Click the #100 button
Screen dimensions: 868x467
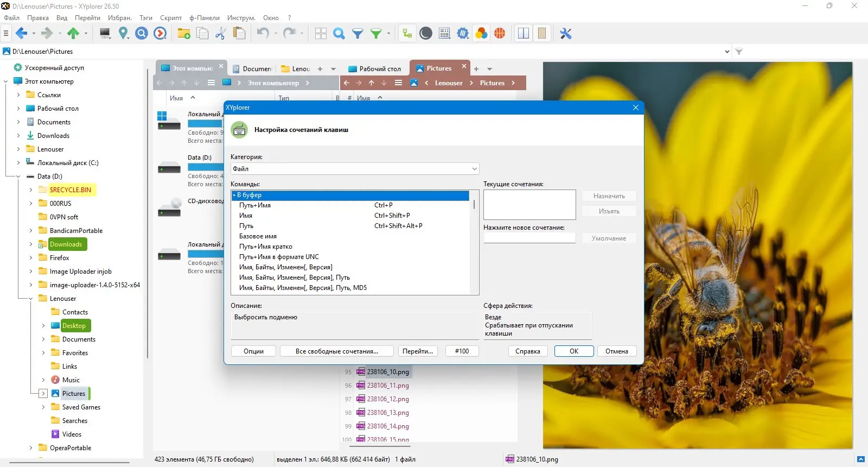pyautogui.click(x=462, y=351)
